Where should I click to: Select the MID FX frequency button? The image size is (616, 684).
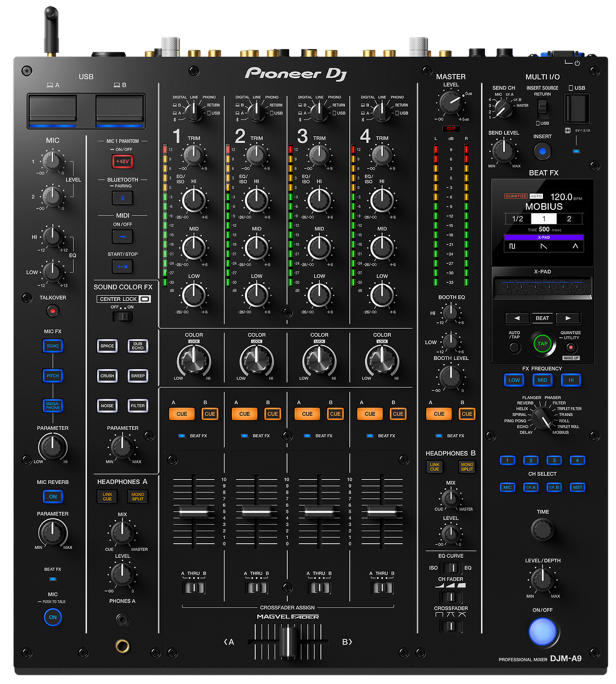tap(542, 380)
